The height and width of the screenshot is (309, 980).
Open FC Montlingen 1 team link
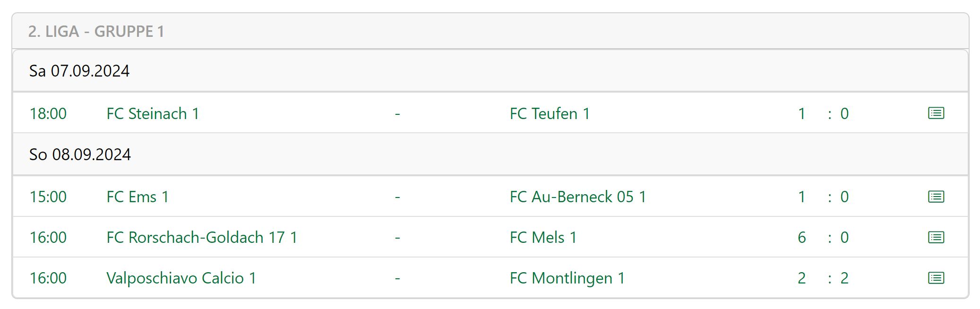coord(567,278)
